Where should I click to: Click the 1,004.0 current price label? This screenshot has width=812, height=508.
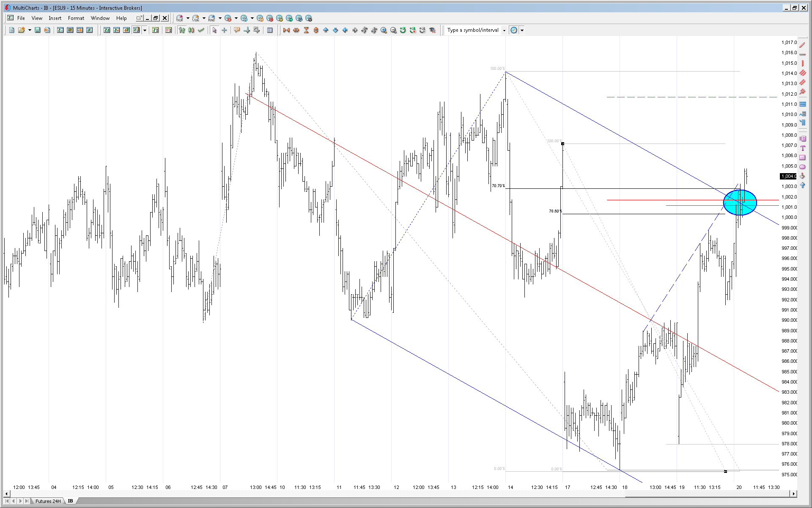pos(788,176)
